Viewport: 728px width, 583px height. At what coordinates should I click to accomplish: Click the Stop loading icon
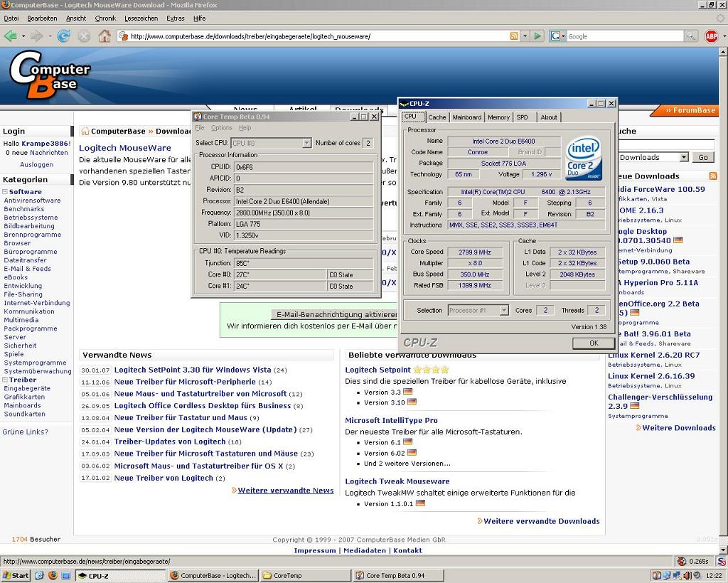point(84,36)
